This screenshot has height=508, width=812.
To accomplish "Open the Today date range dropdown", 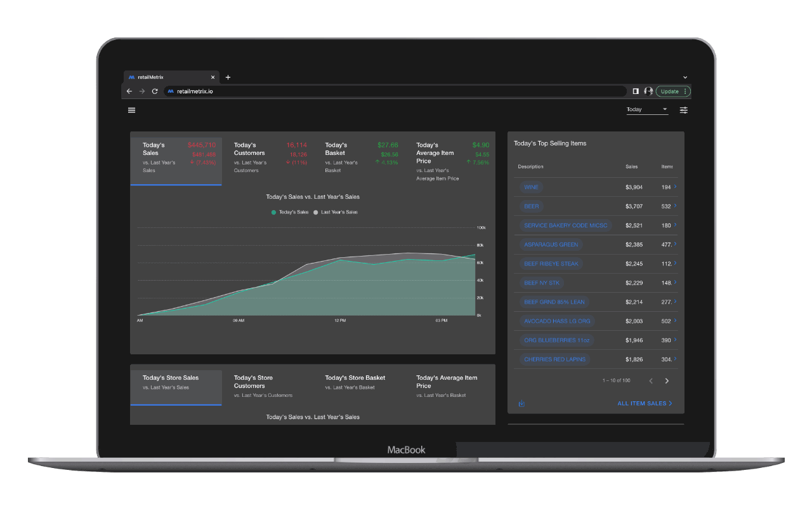I will click(x=647, y=109).
